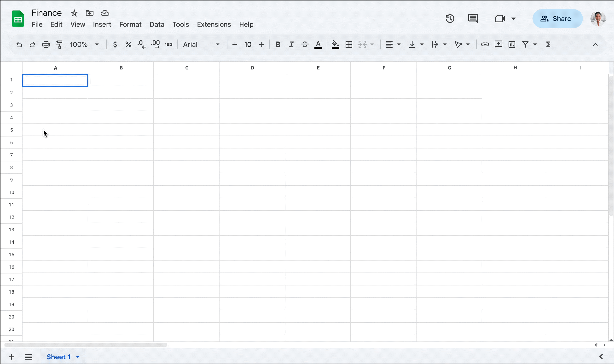Click the functions sigma icon

[x=548, y=44]
